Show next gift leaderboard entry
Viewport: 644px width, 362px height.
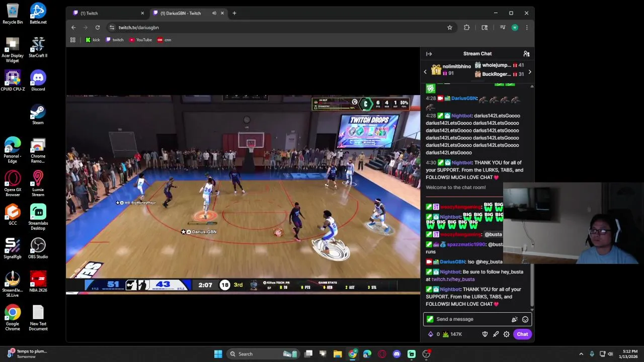click(x=529, y=72)
